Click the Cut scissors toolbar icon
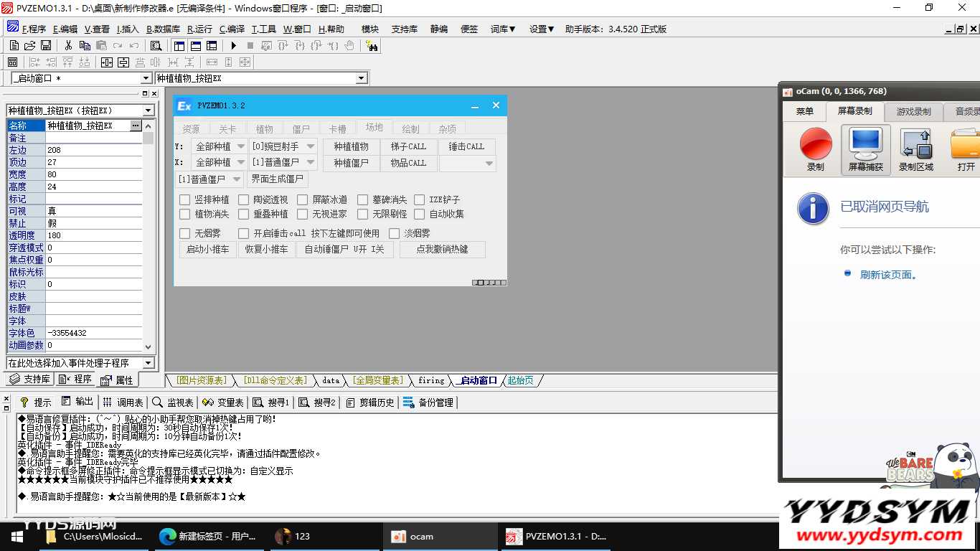The width and height of the screenshot is (980, 551). [x=68, y=46]
